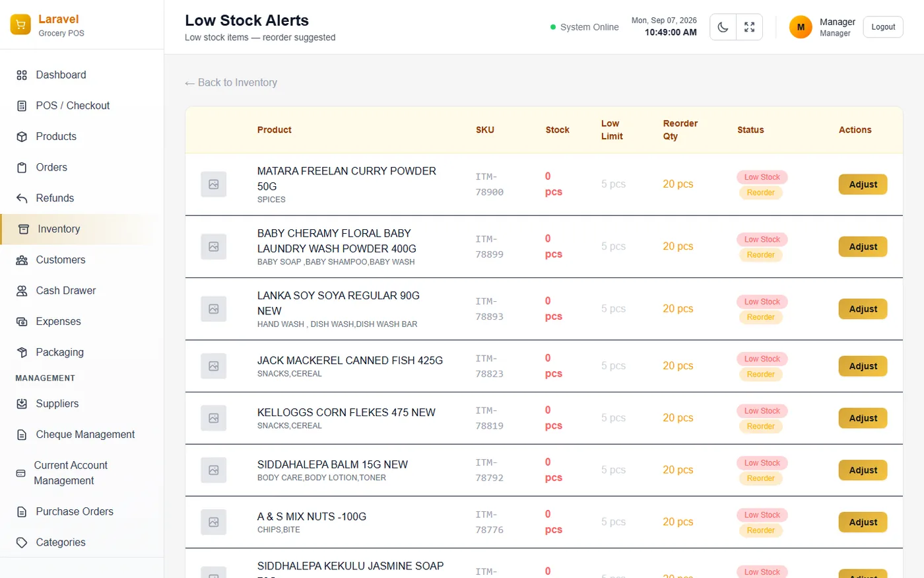Click the MATARA FREELAN CURRY POWDER image thumbnail
924x578 pixels.
point(214,184)
